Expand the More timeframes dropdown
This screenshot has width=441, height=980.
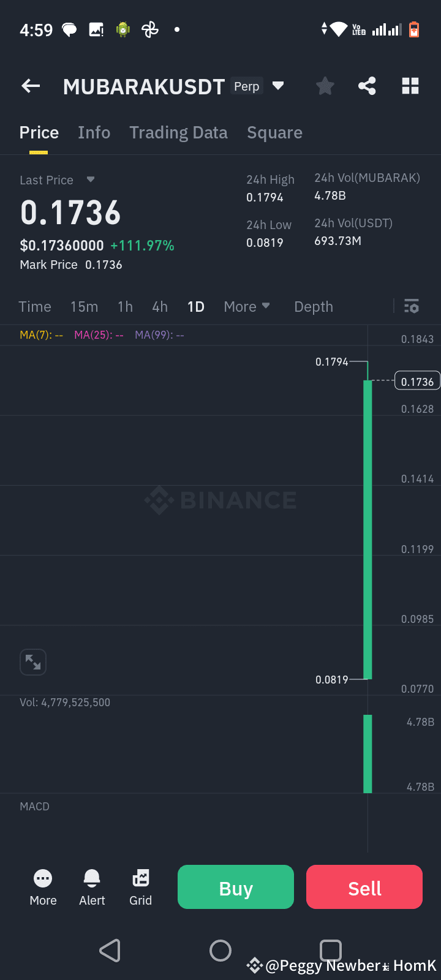[x=247, y=306]
